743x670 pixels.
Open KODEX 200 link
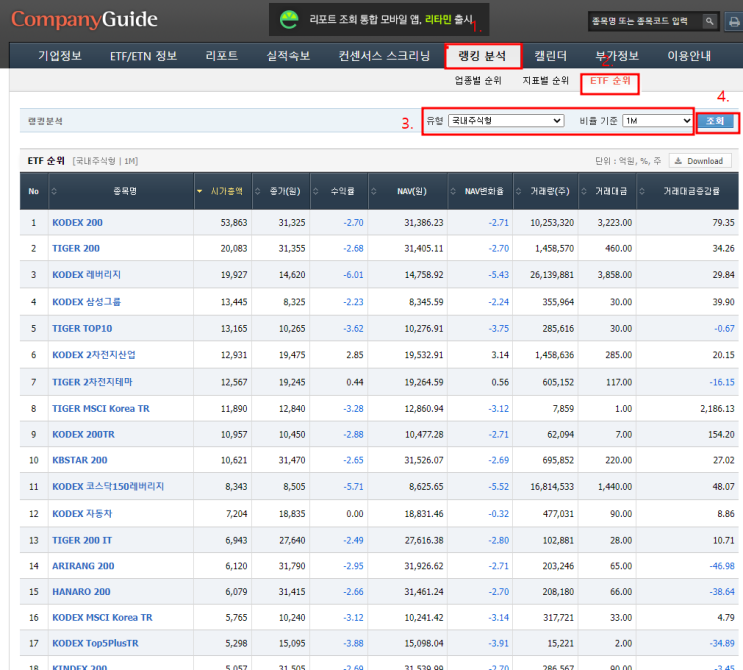click(x=77, y=223)
